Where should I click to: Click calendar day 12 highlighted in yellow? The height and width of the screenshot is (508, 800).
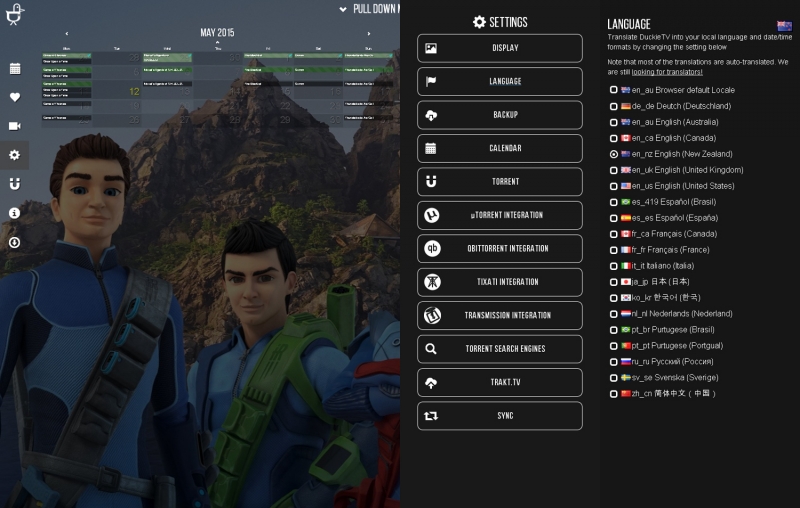pos(134,91)
